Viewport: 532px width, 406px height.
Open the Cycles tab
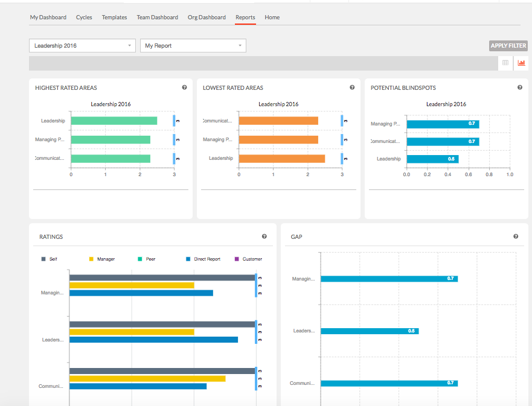[x=84, y=17]
